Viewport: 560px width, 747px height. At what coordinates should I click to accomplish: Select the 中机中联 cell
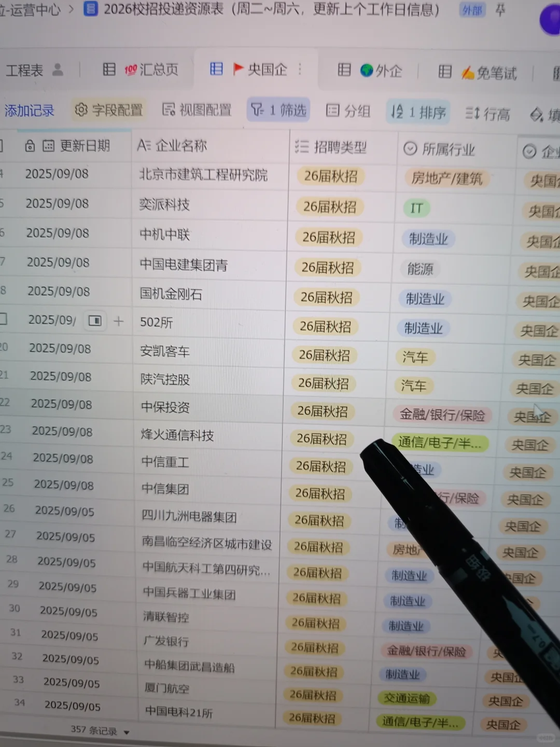(x=209, y=234)
